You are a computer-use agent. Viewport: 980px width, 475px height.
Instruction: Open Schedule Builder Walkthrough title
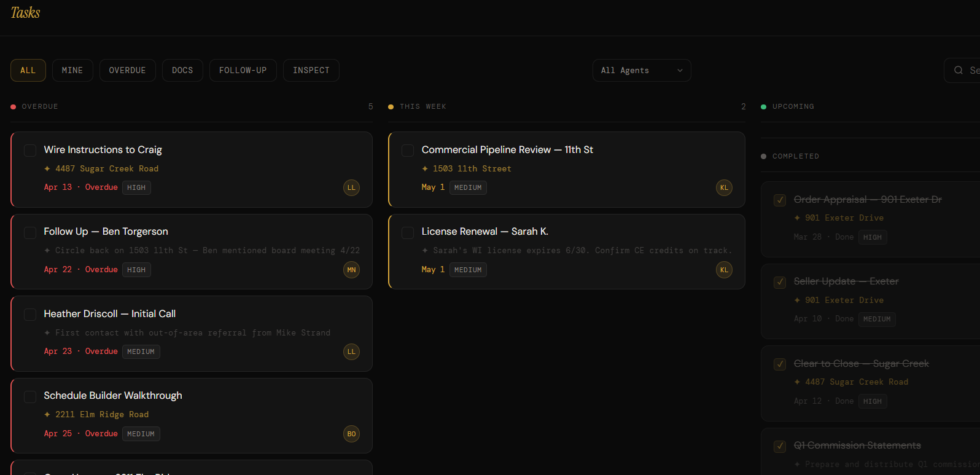(x=113, y=396)
